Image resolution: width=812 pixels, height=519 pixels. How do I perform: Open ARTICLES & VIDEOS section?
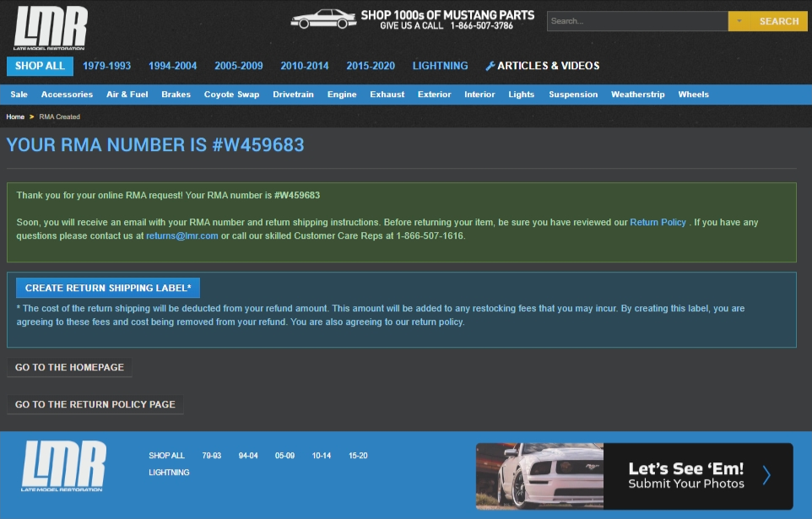point(547,65)
